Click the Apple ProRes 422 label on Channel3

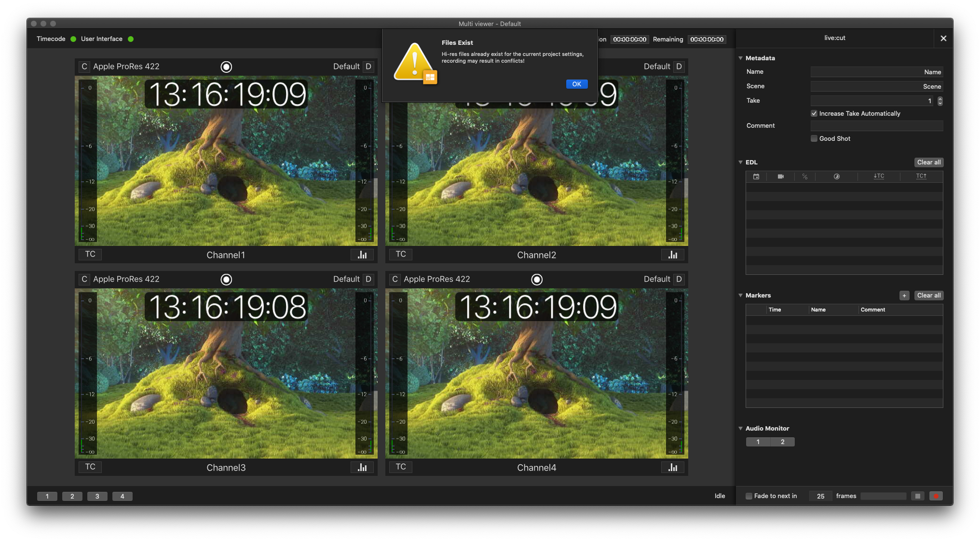pos(126,279)
